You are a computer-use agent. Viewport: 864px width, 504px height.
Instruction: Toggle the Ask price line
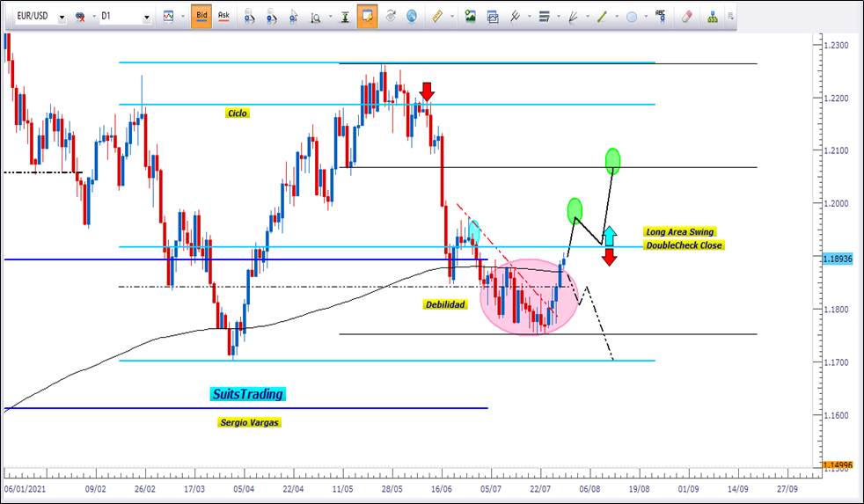pos(223,16)
